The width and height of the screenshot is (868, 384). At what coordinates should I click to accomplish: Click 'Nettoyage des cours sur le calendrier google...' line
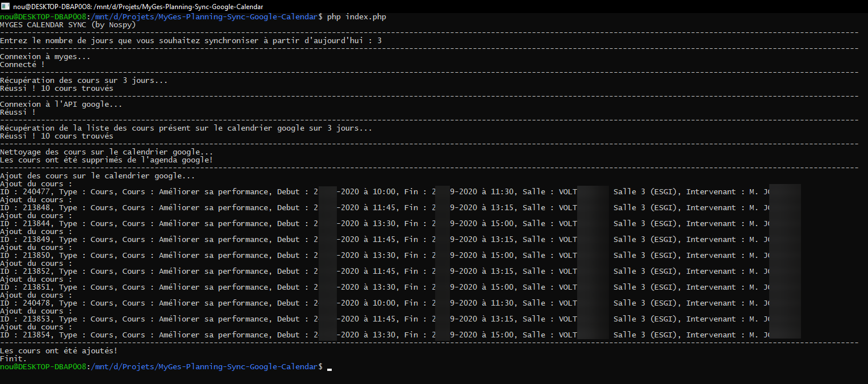point(107,152)
